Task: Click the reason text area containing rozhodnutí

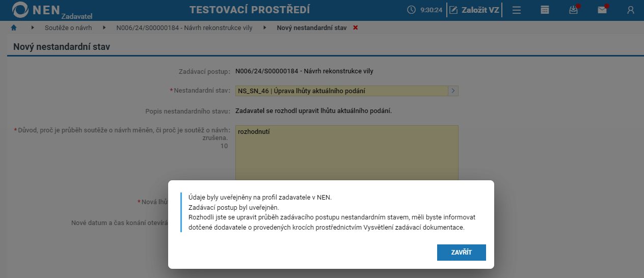Action: (347, 153)
